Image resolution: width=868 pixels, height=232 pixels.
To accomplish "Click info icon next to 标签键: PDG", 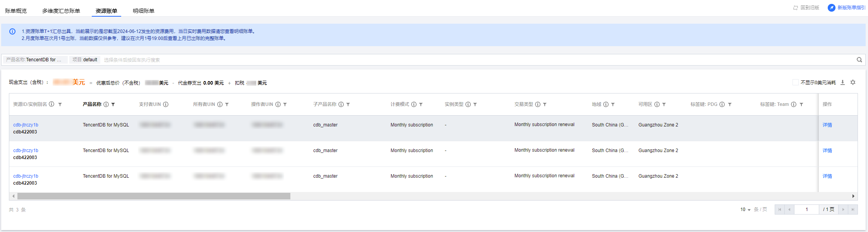I will pos(722,104).
